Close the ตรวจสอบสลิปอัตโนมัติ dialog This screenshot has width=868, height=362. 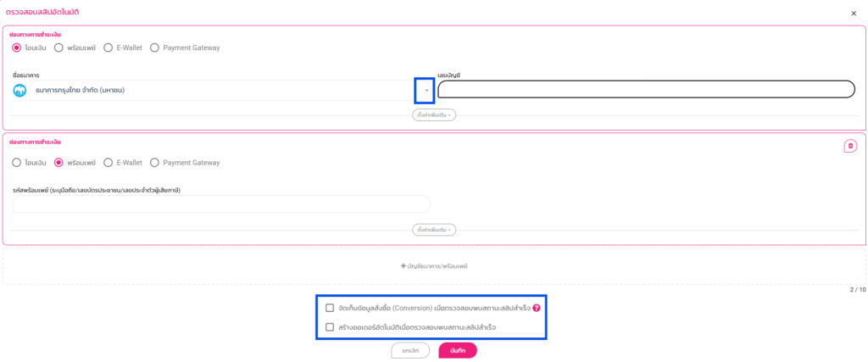click(x=853, y=14)
